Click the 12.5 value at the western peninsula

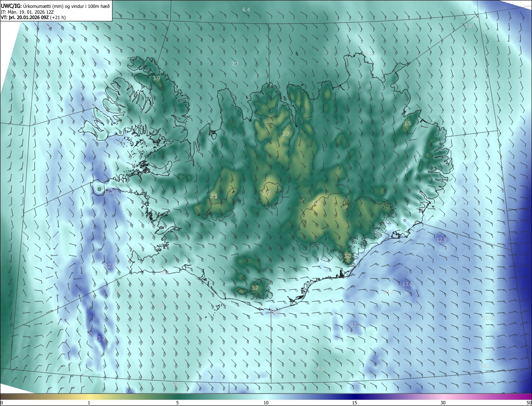[109, 192]
